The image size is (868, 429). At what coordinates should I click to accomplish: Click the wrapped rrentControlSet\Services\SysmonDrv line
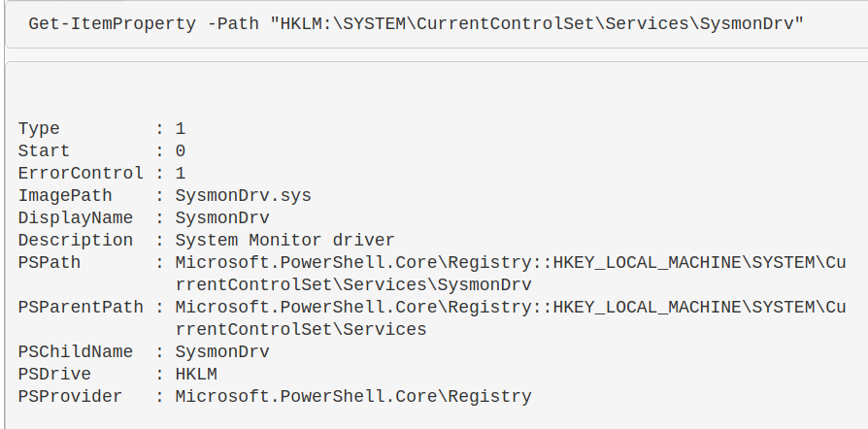[x=353, y=285]
